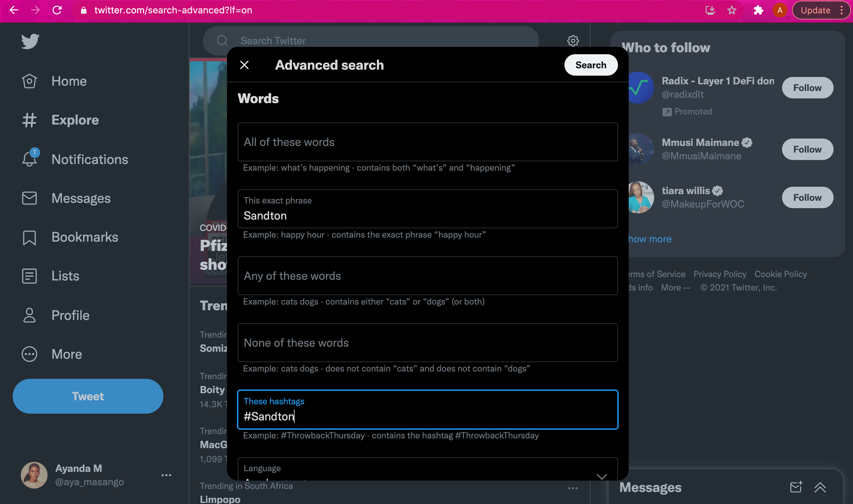Open Limpopo trend options ellipsis
This screenshot has height=504, width=853.
tap(572, 488)
